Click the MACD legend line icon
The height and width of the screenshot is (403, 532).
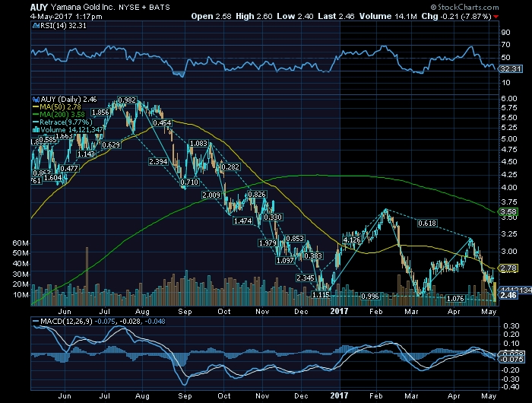36,321
